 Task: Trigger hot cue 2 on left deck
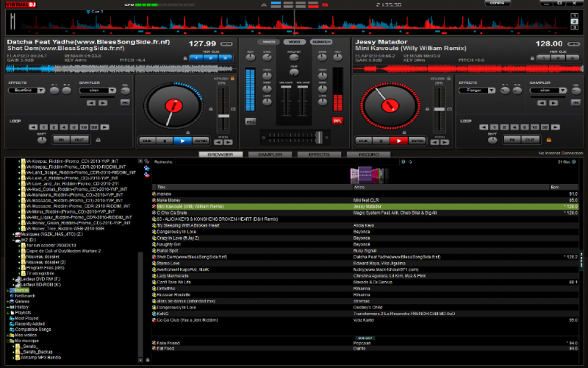211,58
